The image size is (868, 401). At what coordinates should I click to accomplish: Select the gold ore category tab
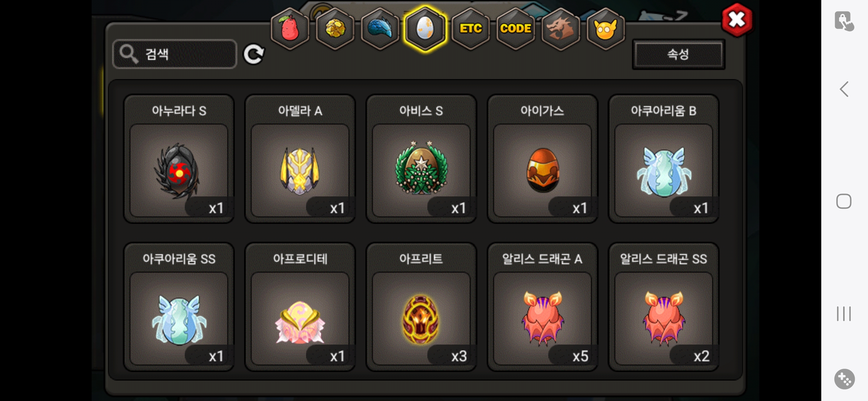click(x=335, y=29)
